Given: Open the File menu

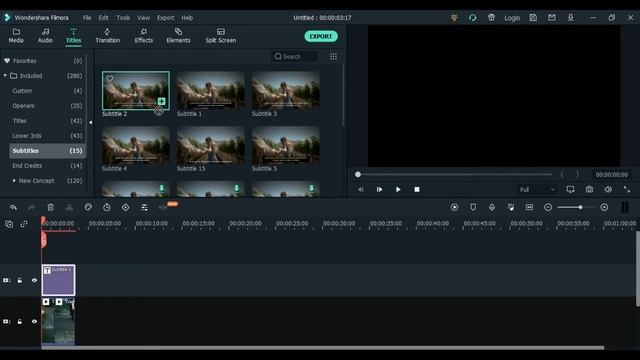Looking at the screenshot, I should tap(87, 18).
